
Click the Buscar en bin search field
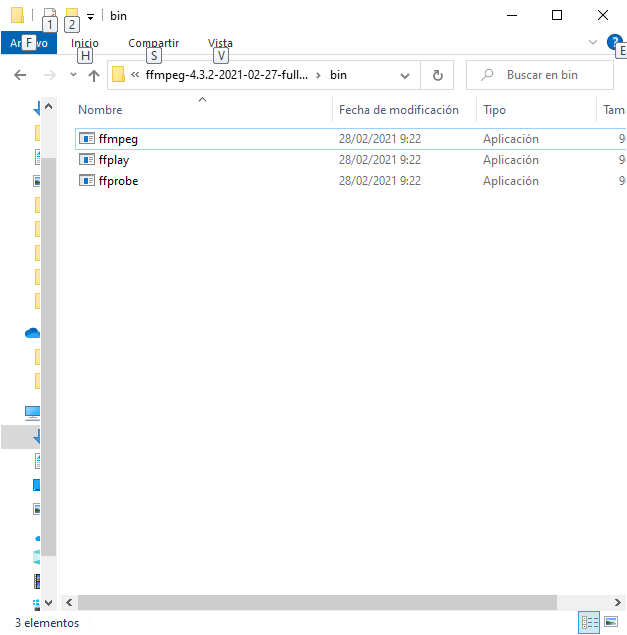[540, 75]
